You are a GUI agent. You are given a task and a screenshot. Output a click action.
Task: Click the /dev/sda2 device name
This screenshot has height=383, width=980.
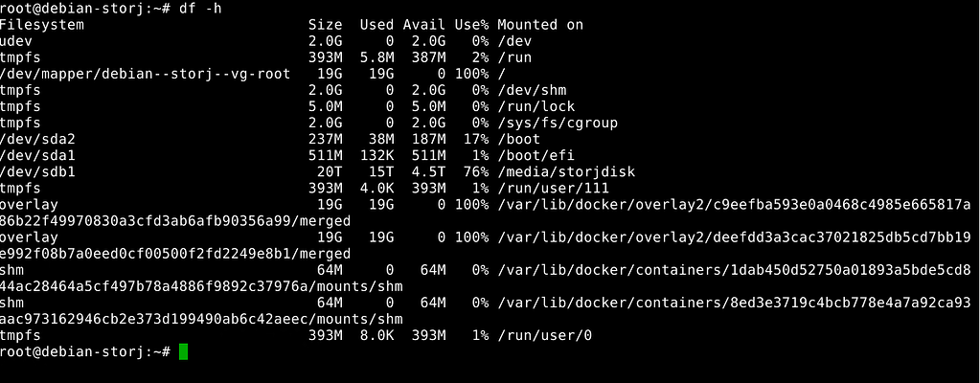36,140
